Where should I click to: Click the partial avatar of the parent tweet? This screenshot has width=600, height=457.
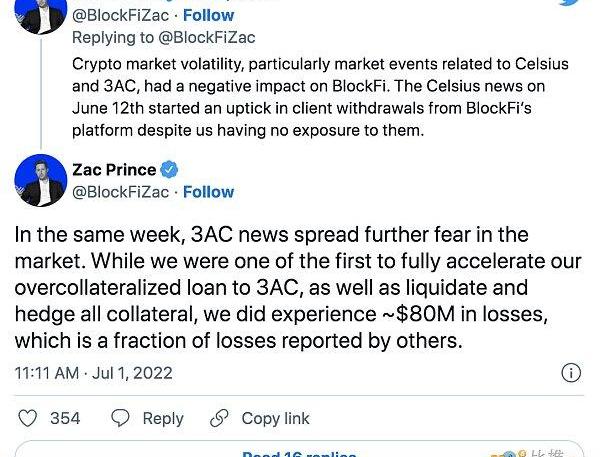click(40, 14)
